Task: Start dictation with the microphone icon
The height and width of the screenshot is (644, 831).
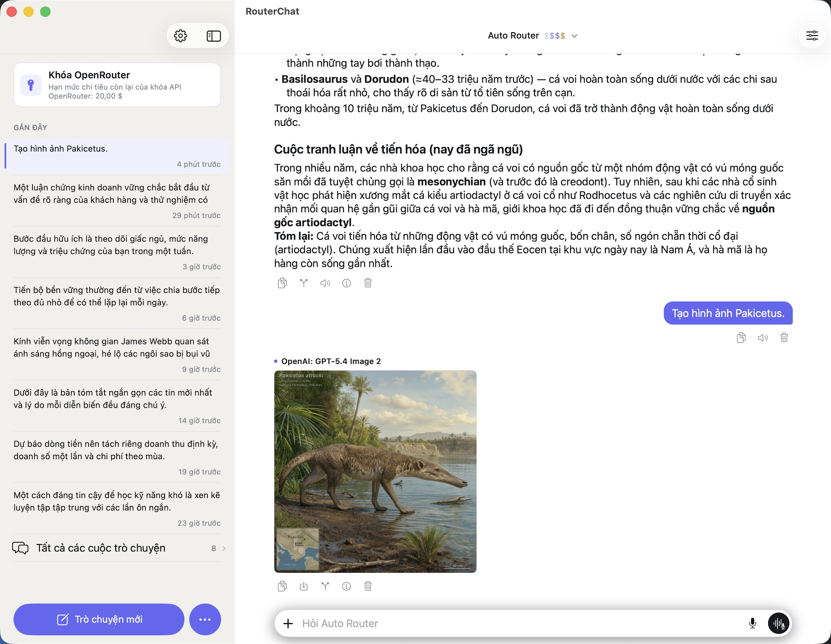Action: click(752, 624)
